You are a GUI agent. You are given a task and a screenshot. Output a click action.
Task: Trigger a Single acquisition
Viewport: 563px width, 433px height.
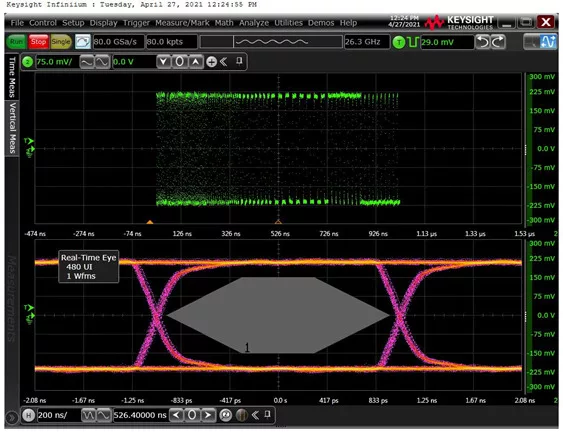(x=61, y=42)
